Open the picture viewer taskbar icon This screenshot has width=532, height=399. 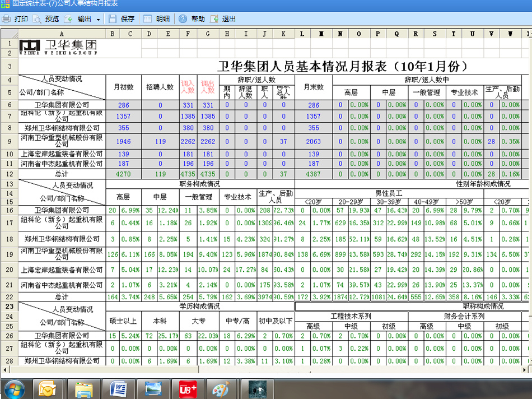click(x=153, y=389)
